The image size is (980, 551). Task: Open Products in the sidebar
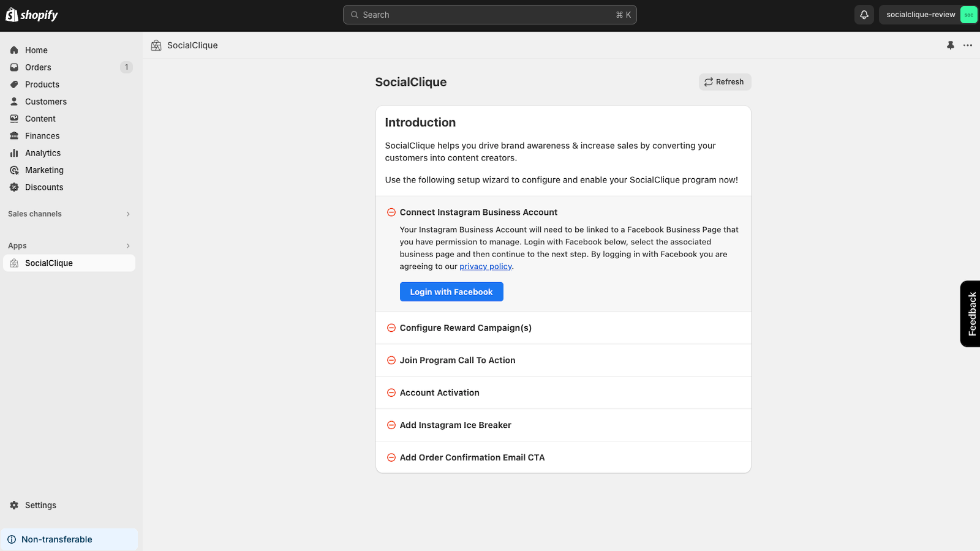pyautogui.click(x=69, y=84)
